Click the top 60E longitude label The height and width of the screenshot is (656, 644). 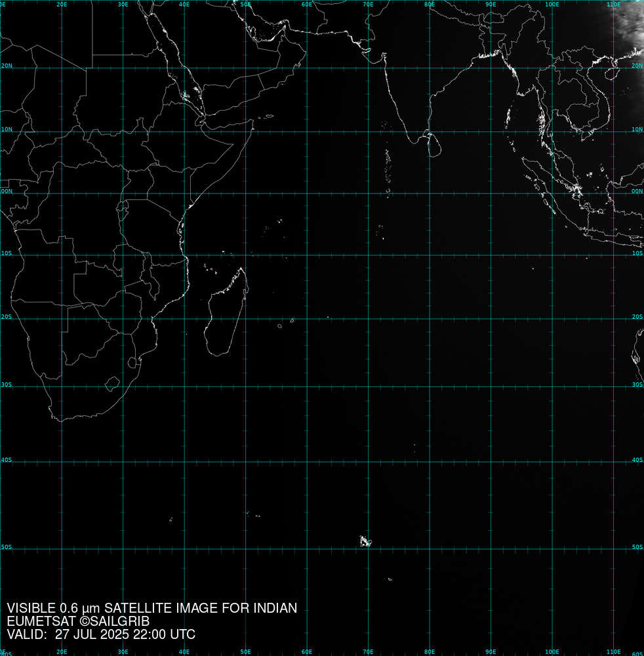[x=307, y=5]
